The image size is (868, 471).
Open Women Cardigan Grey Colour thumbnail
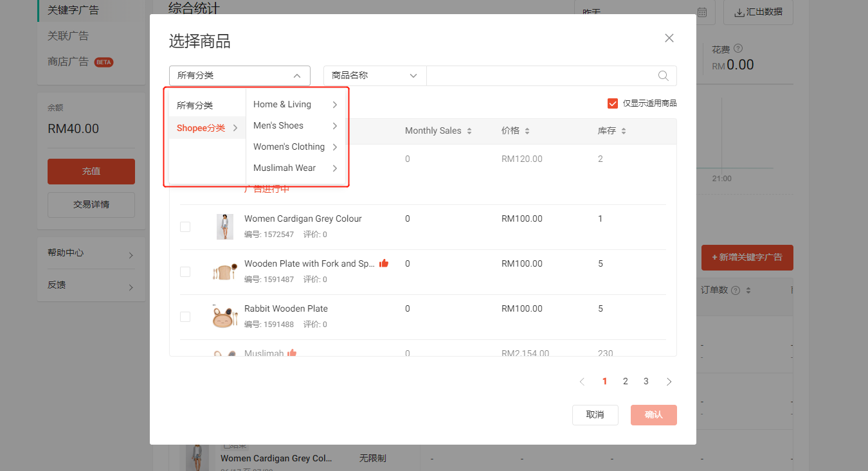pyautogui.click(x=225, y=227)
